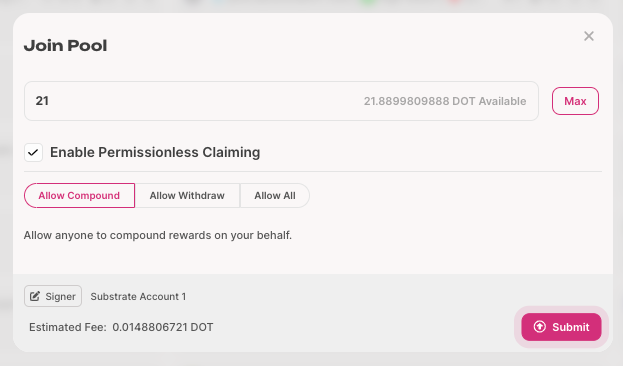623x366 pixels.
Task: Select the Allow Compound option
Action: [79, 196]
